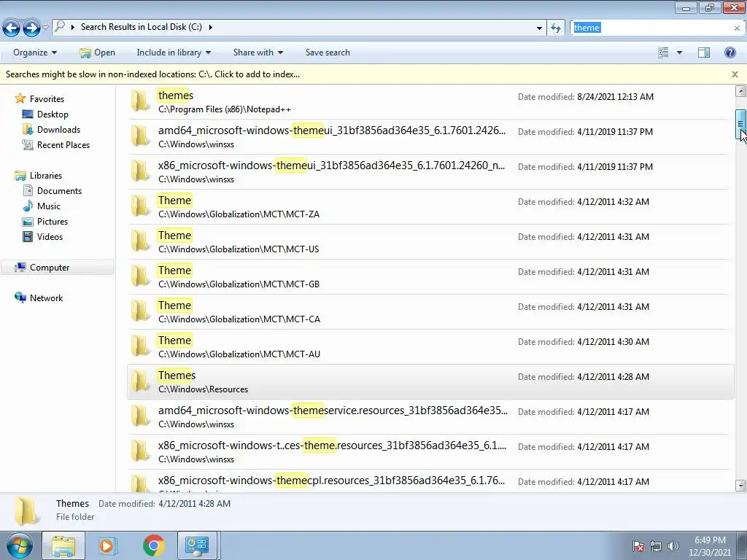Image resolution: width=747 pixels, height=560 pixels.
Task: Click folder icon of MCT-US Theme result
Action: pos(141,241)
